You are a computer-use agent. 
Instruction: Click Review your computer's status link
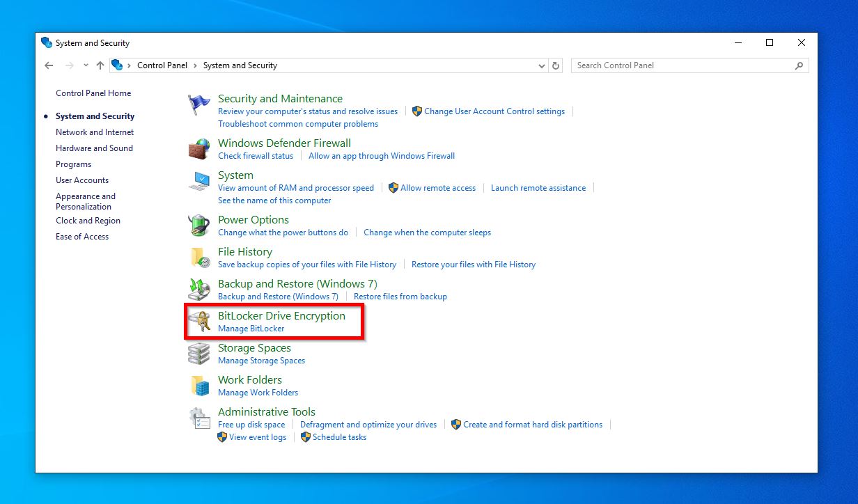[x=308, y=111]
